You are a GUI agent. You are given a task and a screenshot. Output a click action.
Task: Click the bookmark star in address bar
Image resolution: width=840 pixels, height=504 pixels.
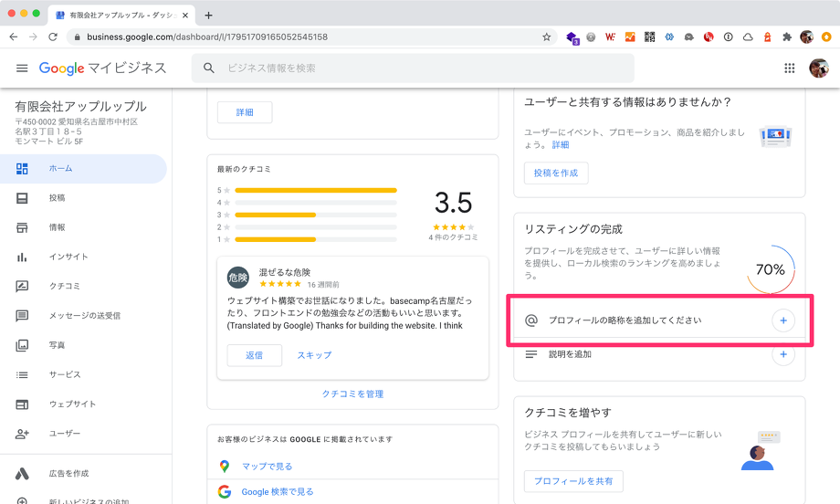coord(546,37)
